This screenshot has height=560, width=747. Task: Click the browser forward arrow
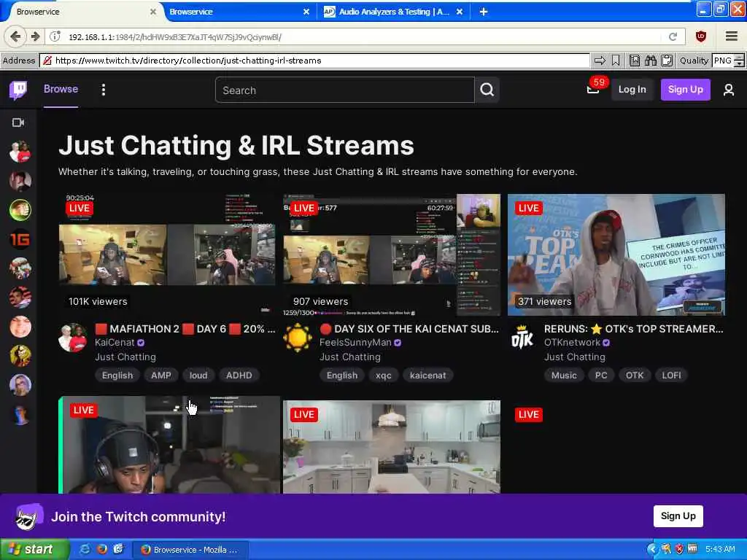coord(35,36)
